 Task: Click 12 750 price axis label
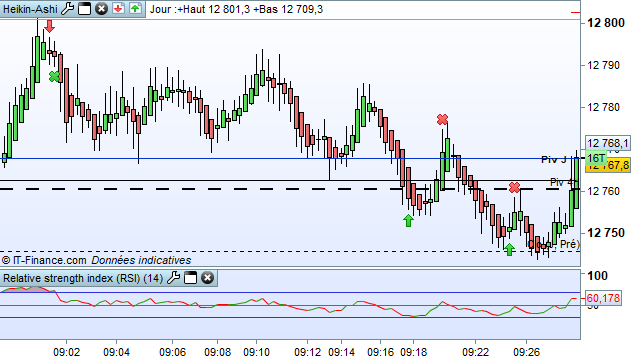tap(606, 232)
